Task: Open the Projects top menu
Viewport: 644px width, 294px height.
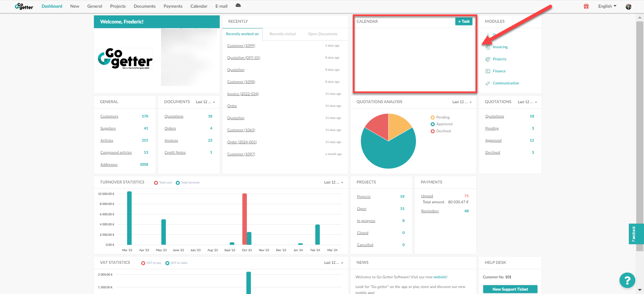Action: tap(118, 6)
